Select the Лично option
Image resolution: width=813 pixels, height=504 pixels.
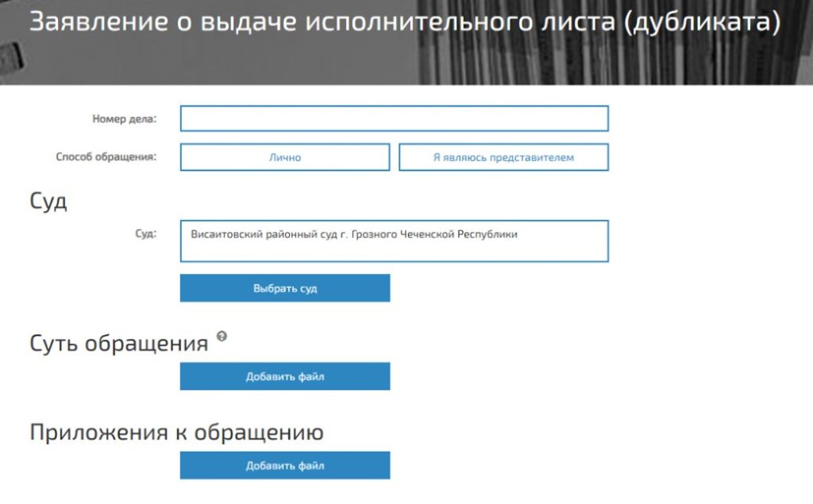(x=285, y=157)
